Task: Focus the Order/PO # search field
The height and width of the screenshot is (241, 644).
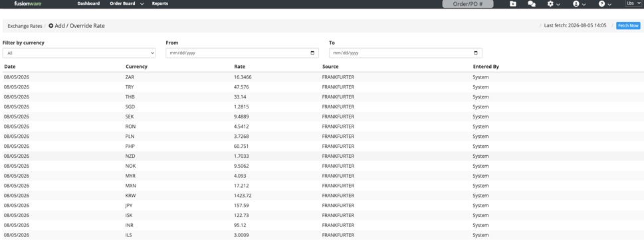Action: pyautogui.click(x=467, y=4)
